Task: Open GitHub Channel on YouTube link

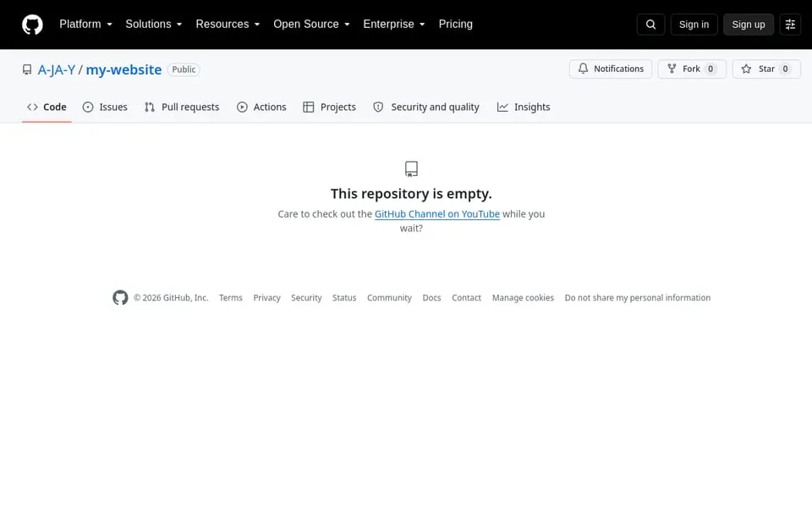Action: (437, 214)
